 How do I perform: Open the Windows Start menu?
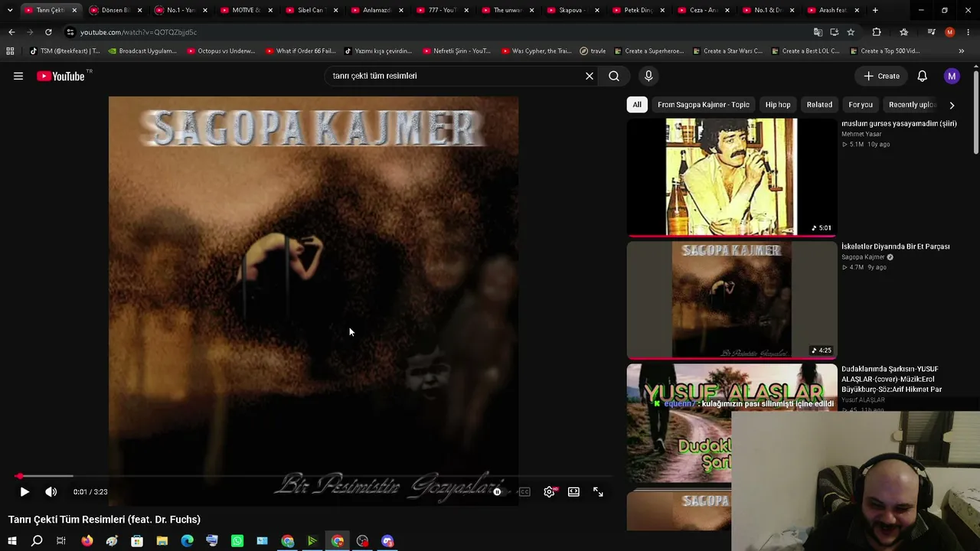(11, 541)
